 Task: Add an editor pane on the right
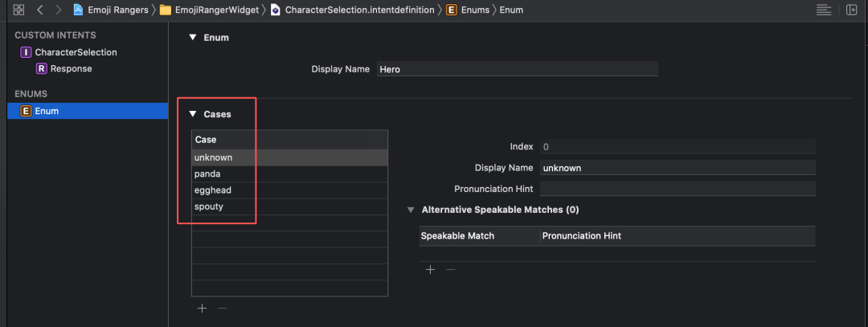851,10
